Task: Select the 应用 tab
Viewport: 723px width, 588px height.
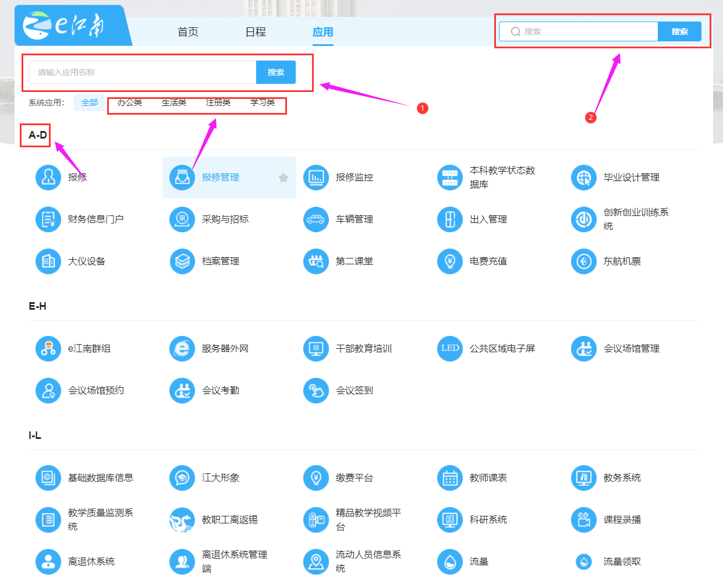Action: tap(323, 32)
